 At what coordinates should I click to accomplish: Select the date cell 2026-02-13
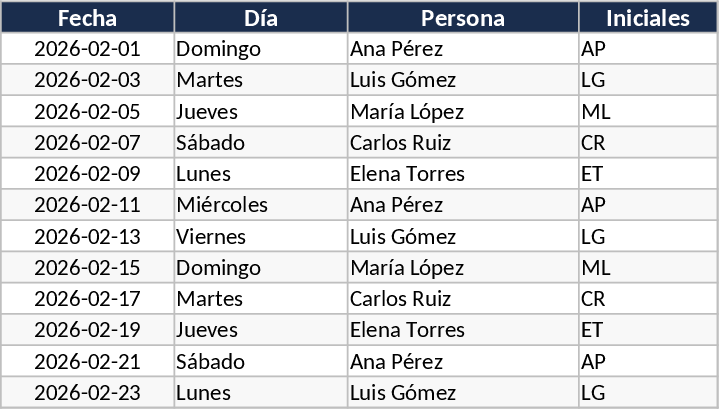[x=87, y=236]
